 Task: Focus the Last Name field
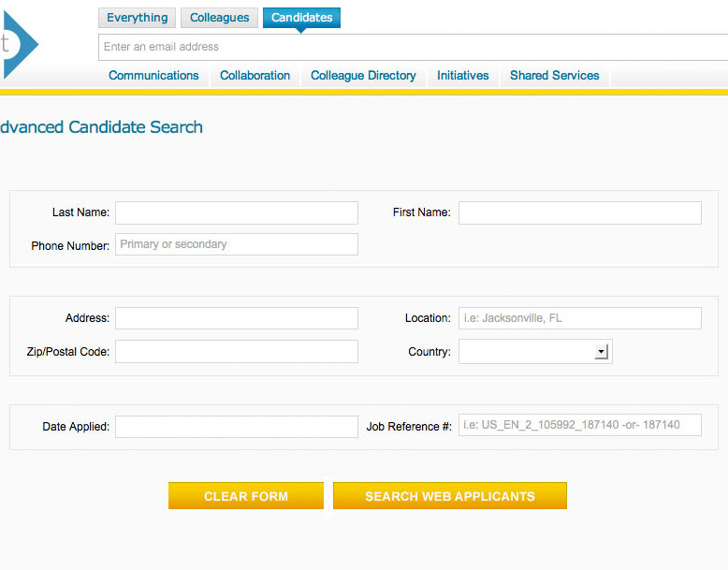[237, 212]
